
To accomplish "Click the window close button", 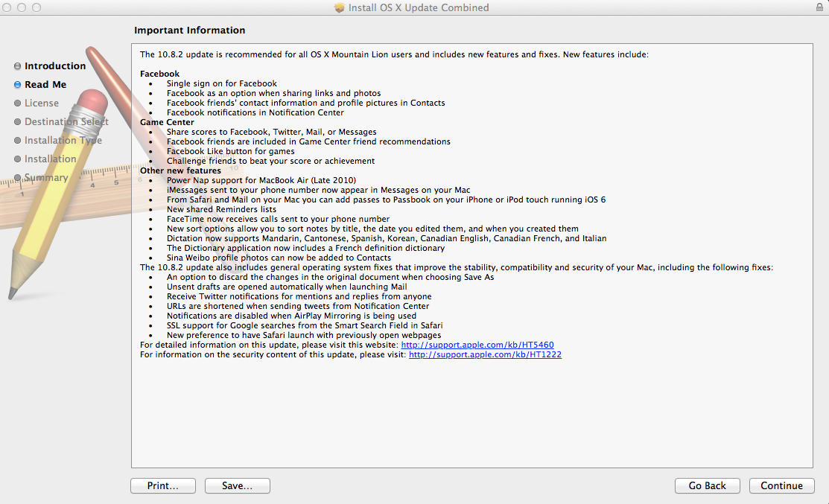I will 7,7.
